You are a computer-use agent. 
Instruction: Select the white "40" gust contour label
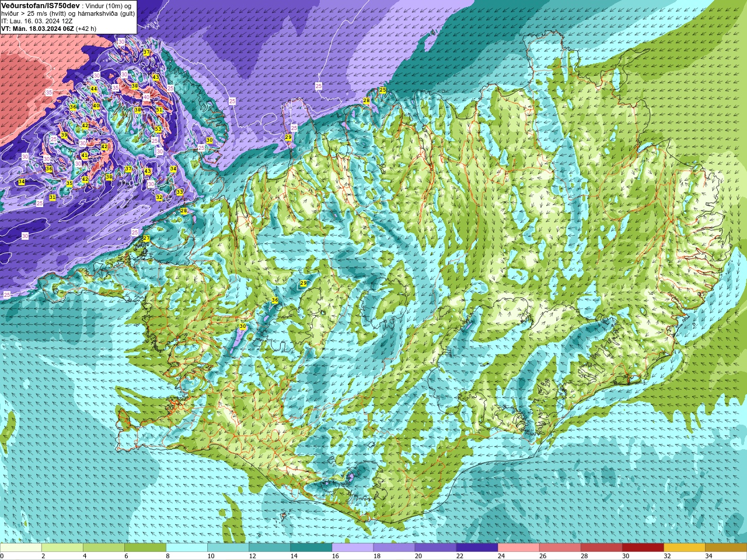146,97
